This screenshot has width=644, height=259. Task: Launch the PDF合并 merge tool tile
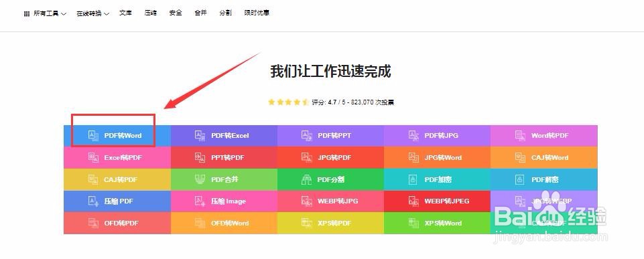(224, 179)
